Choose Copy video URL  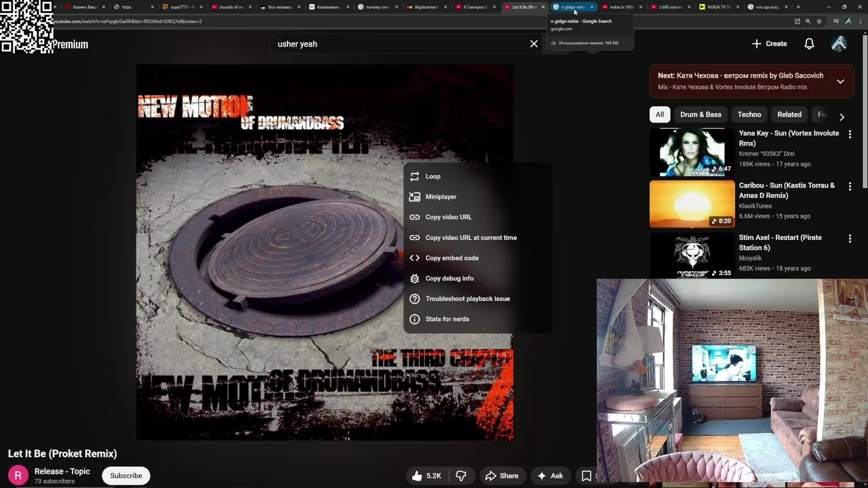477,217
